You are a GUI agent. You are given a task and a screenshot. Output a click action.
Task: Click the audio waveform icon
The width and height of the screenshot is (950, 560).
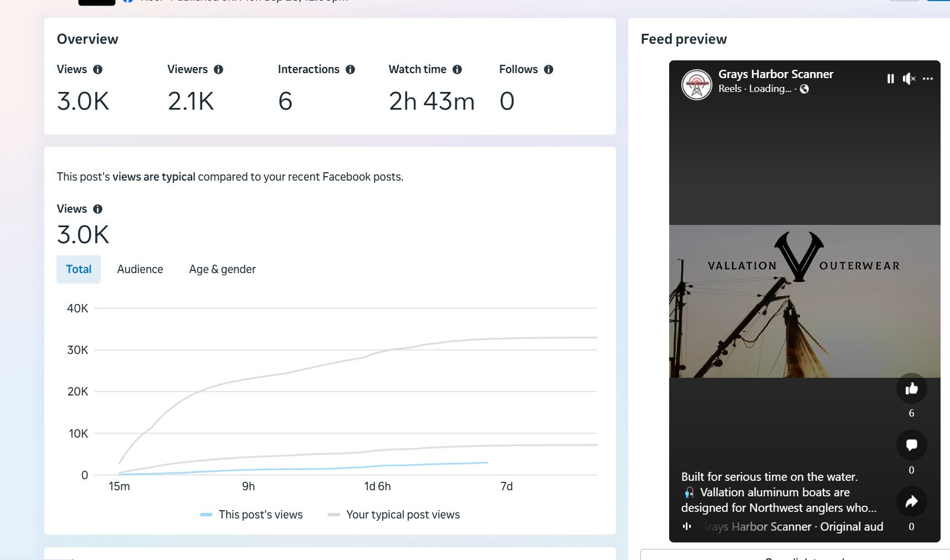(x=687, y=526)
